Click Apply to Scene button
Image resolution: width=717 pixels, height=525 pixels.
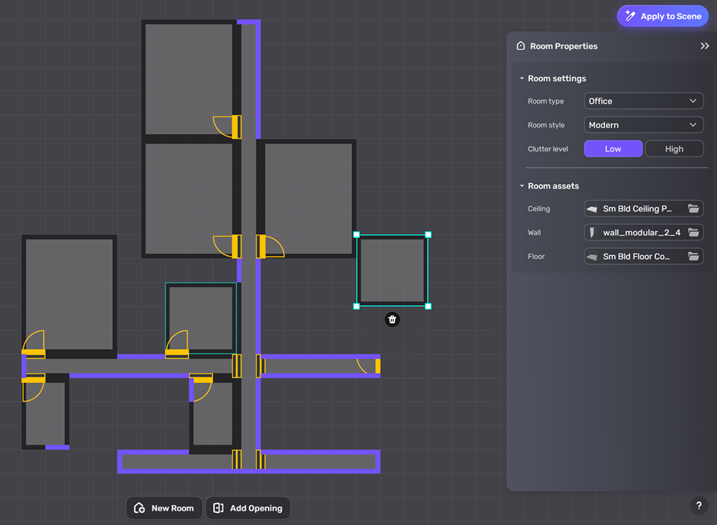coord(662,16)
